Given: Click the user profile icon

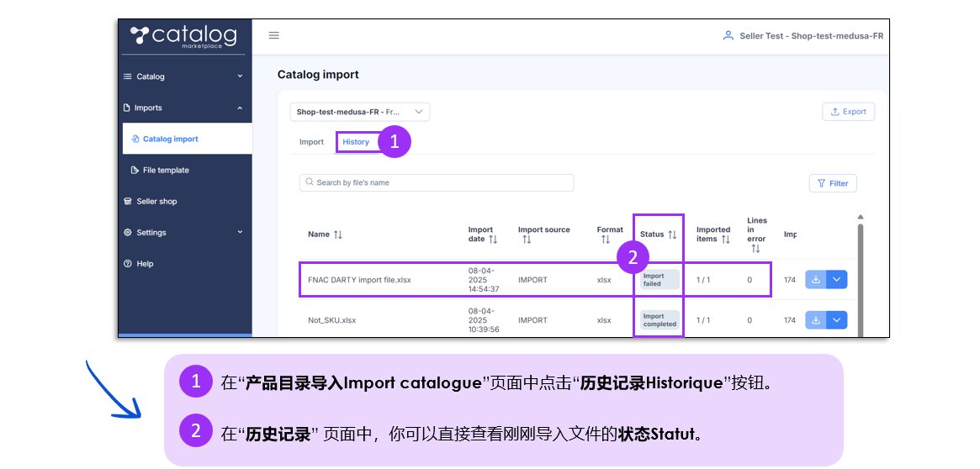Looking at the screenshot, I should [728, 36].
